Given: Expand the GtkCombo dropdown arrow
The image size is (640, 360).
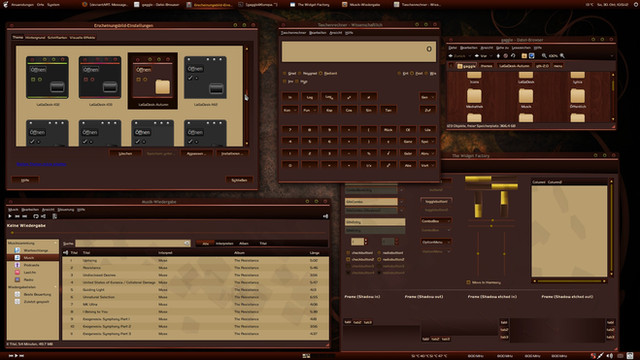Looking at the screenshot, I should [x=401, y=202].
